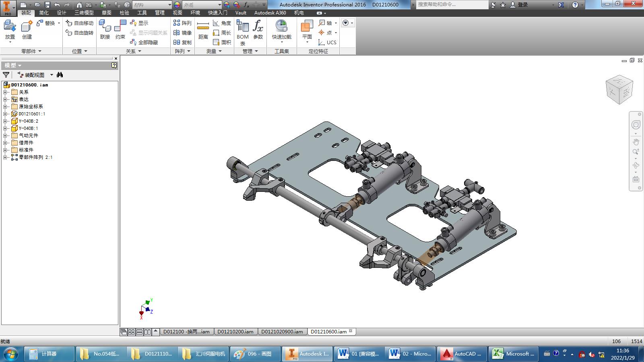
Task: Click the full navigation wheel icon
Action: pos(636,125)
